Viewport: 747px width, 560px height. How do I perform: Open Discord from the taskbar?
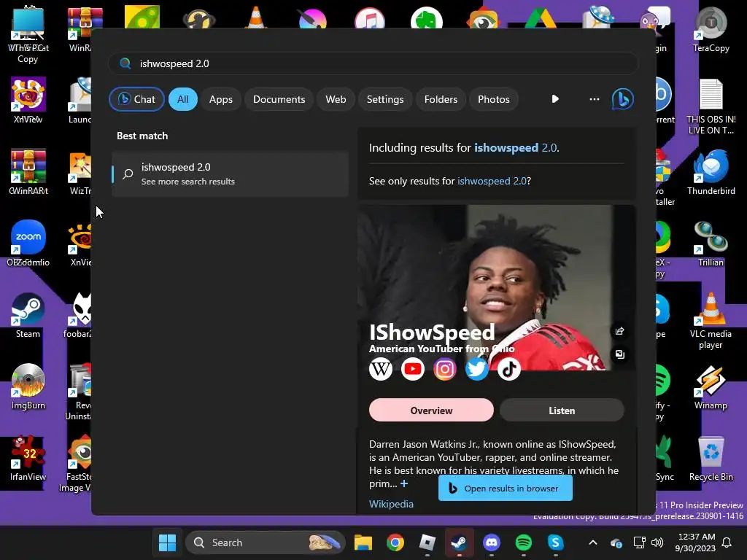tap(491, 542)
